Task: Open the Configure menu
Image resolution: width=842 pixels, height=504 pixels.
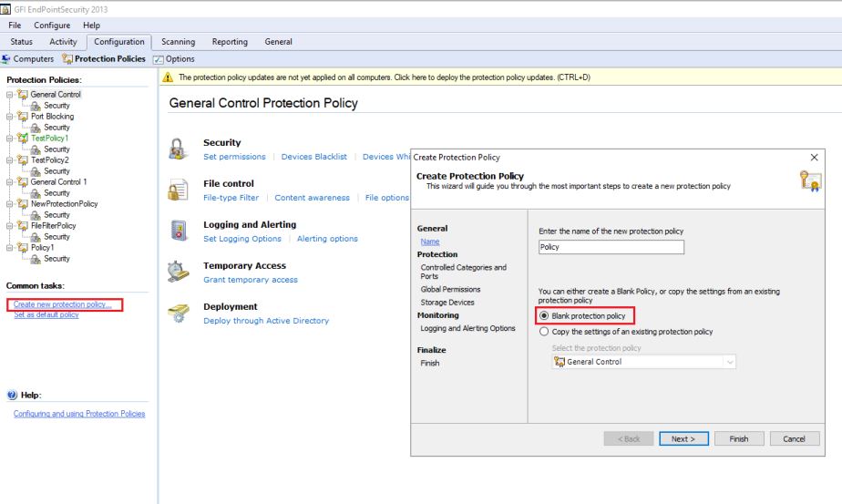Action: click(x=52, y=26)
